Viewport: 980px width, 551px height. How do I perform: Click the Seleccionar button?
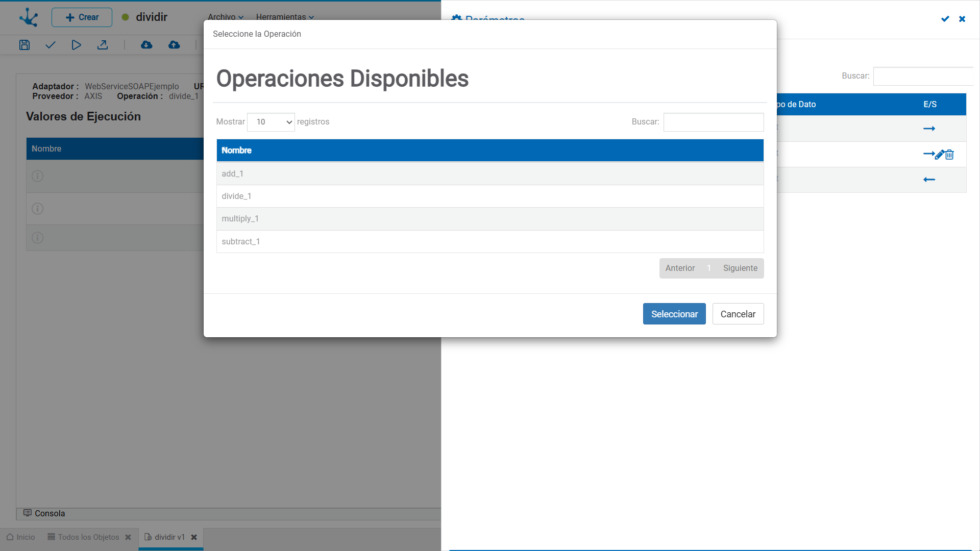674,314
